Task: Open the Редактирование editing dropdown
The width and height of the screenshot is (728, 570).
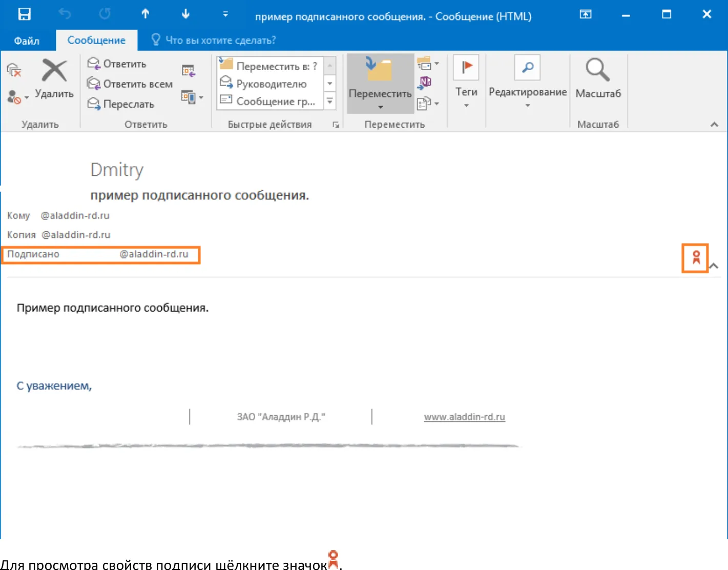Action: [x=528, y=82]
